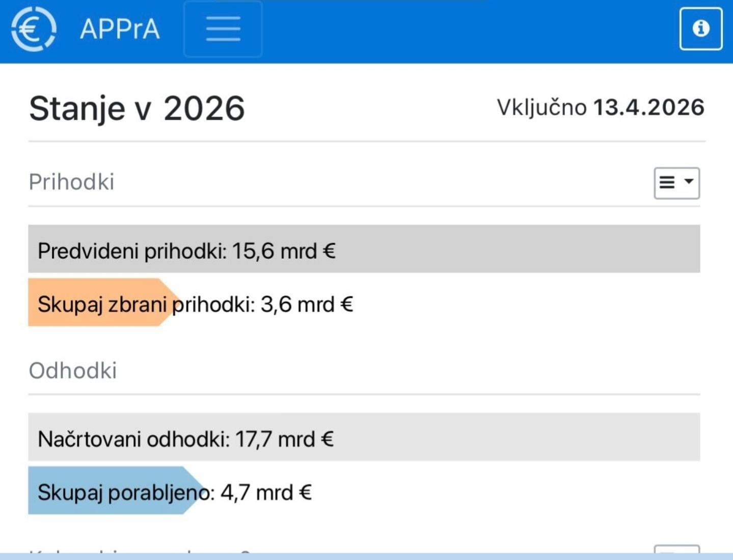733x560 pixels.
Task: Click the Odhodki section heading
Action: click(73, 371)
